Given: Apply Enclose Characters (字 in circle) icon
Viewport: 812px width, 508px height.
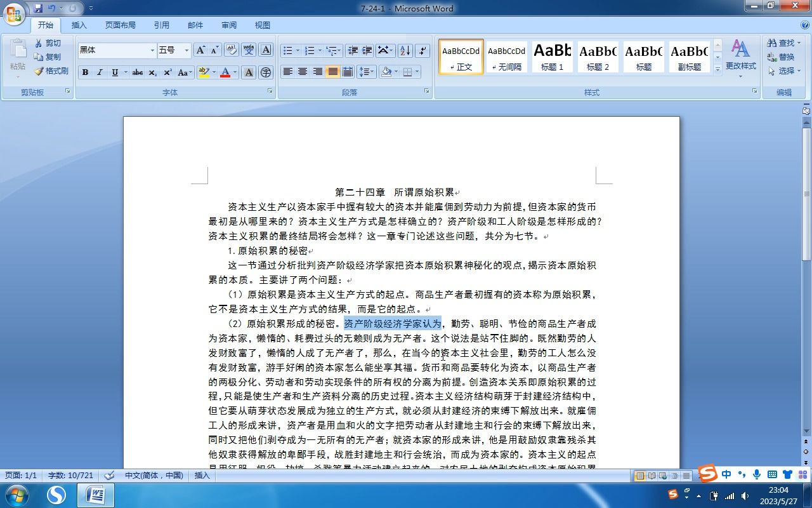Looking at the screenshot, I should click(x=266, y=72).
